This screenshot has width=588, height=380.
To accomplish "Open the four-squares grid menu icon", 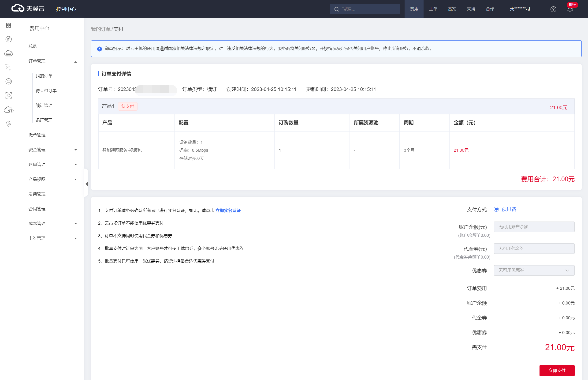I will (x=8, y=25).
